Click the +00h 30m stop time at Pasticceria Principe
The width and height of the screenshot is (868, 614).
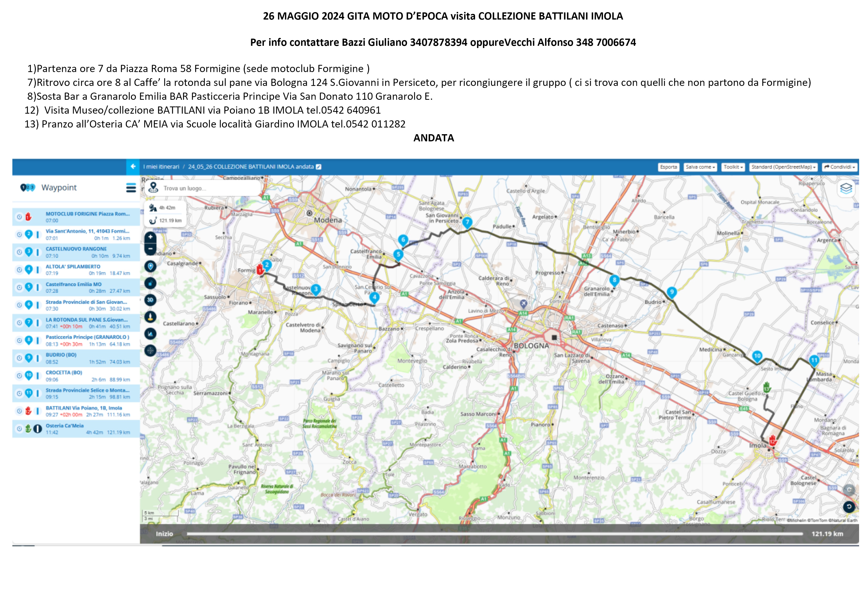coord(71,344)
